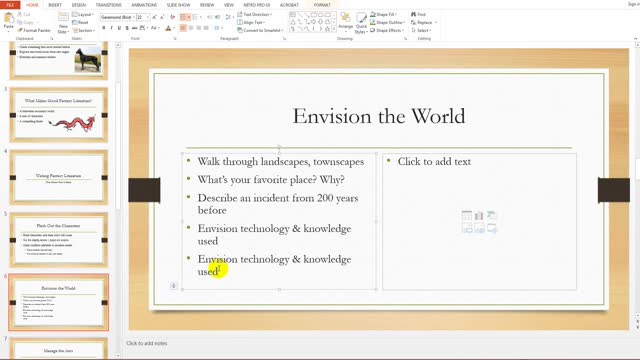
Task: Open the font size dropdown
Action: pyautogui.click(x=147, y=17)
